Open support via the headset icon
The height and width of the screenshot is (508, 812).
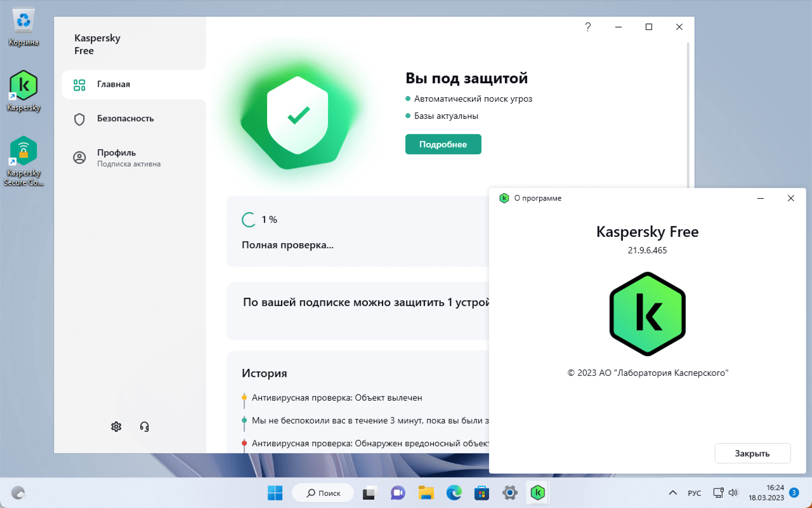click(x=145, y=427)
